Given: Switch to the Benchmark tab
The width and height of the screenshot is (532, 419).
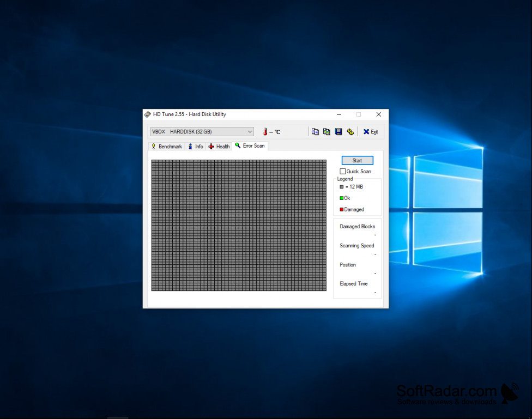Looking at the screenshot, I should pyautogui.click(x=167, y=147).
